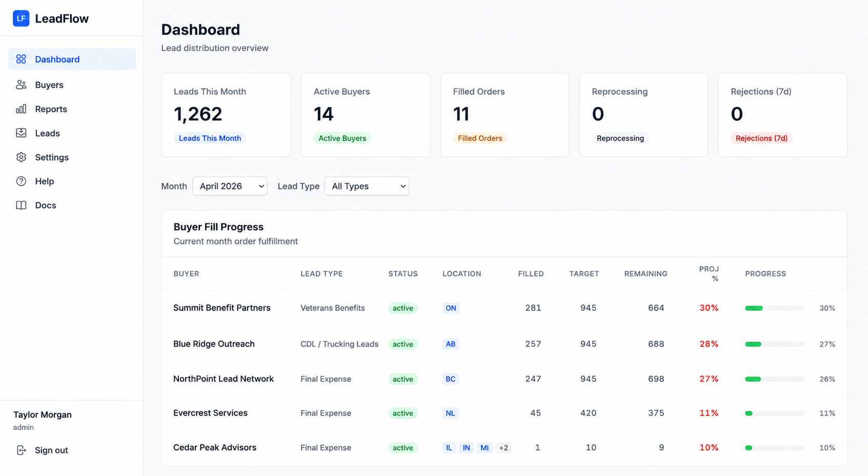Click the REMAINING column header
Screen dimensions: 868x476
click(645, 274)
